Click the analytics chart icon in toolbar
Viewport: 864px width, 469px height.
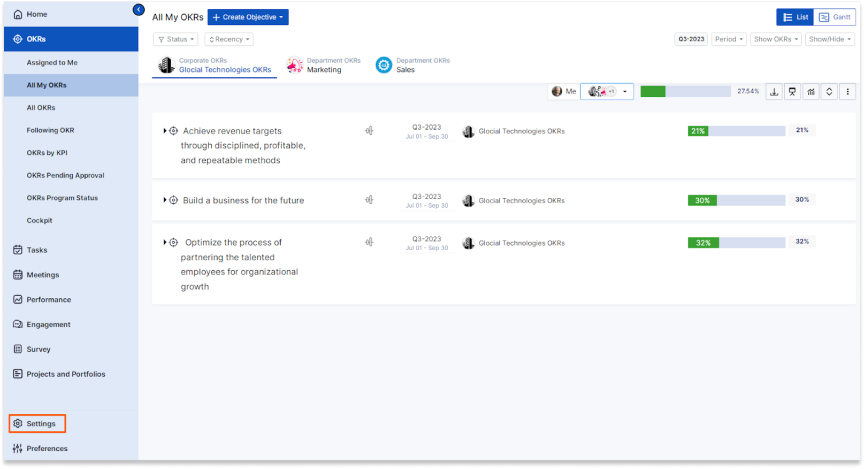tap(811, 92)
